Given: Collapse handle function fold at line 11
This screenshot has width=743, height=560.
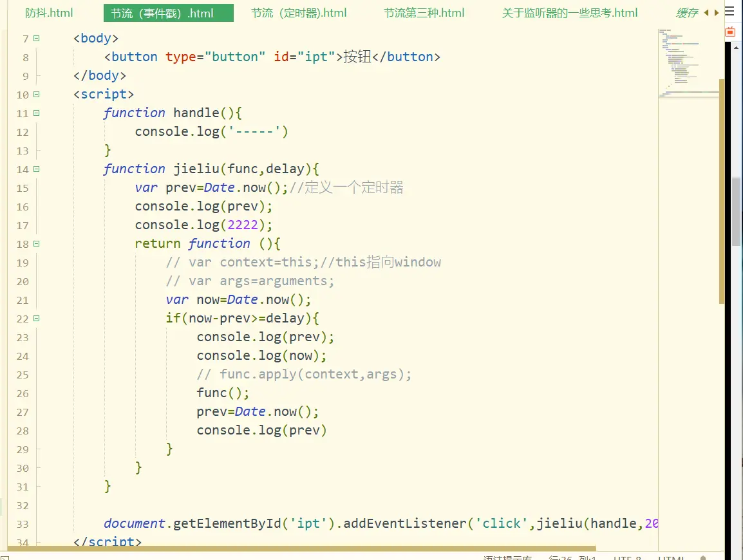Looking at the screenshot, I should click(37, 113).
